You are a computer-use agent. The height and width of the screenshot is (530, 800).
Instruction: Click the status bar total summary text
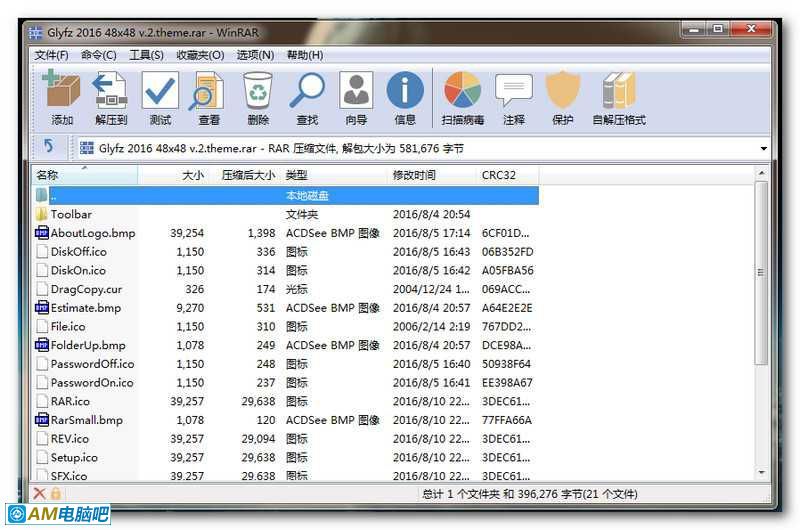pos(530,494)
